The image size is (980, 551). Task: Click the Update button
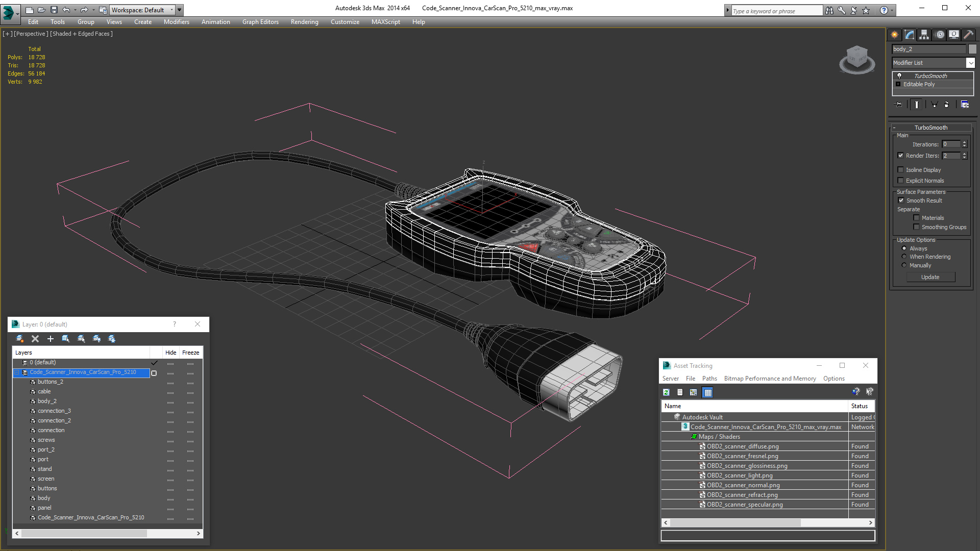[930, 277]
